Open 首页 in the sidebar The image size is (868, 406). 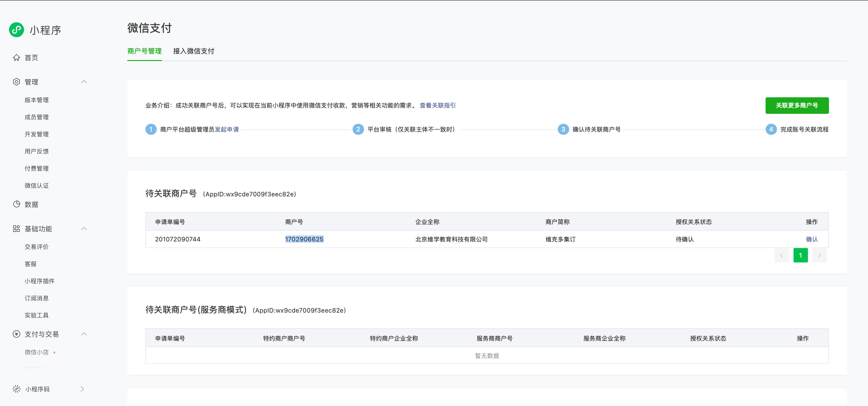coord(31,58)
